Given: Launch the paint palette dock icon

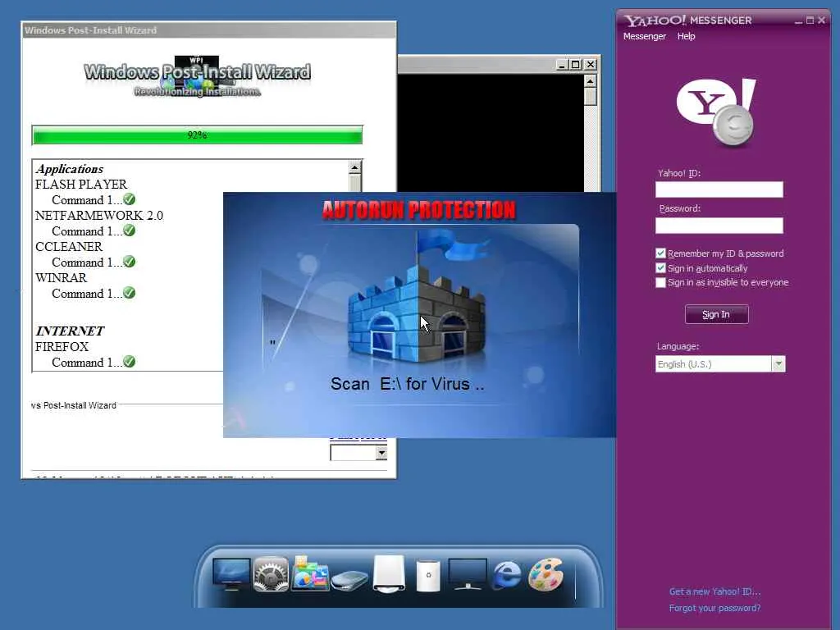Looking at the screenshot, I should click(x=546, y=574).
